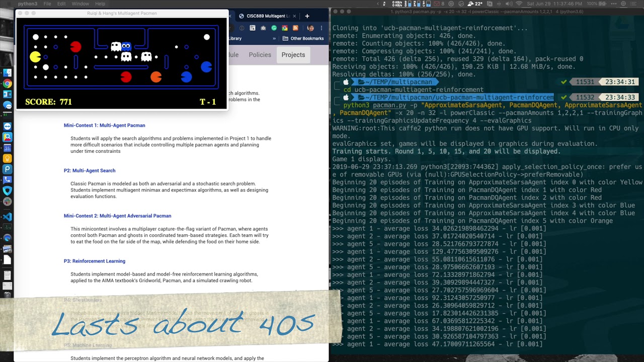Click the QR code extension icon in Chrome
The height and width of the screenshot is (362, 644).
pos(252,28)
